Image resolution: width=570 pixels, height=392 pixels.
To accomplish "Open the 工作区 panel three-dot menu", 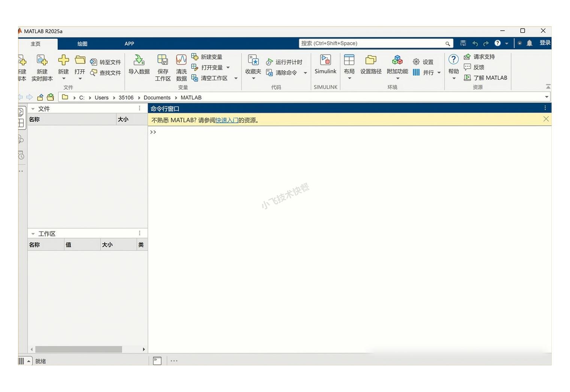I will [x=140, y=233].
